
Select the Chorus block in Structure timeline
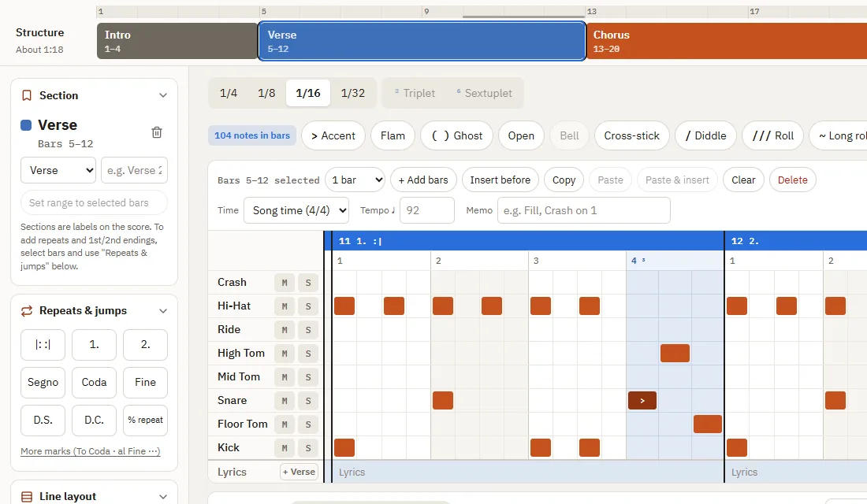click(726, 41)
